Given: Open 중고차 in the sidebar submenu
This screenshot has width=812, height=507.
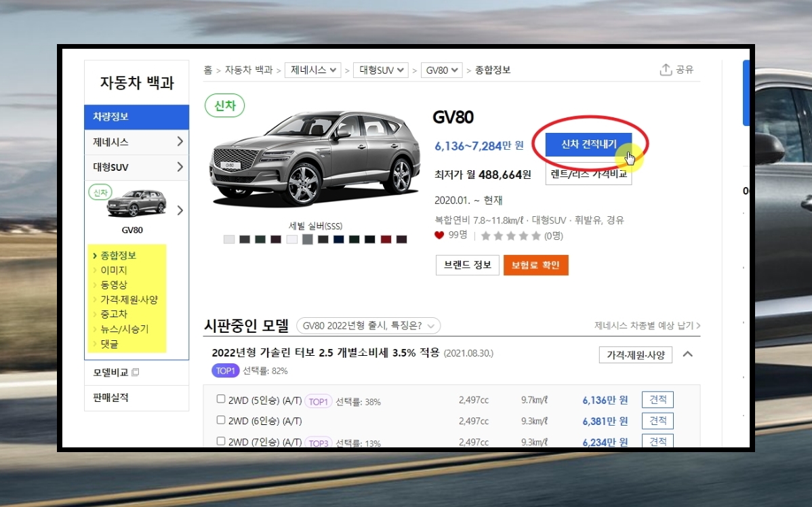Looking at the screenshot, I should pos(113,314).
